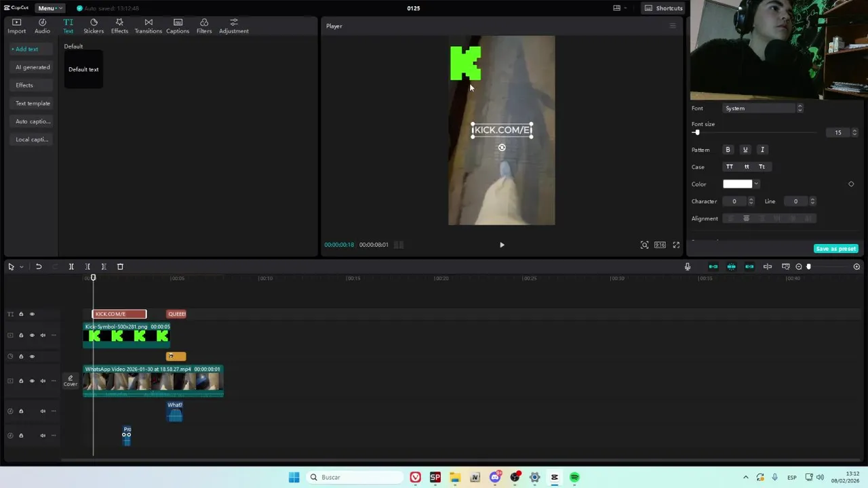Expand the text color dropdown arrow
This screenshot has width=868, height=488.
click(756, 184)
